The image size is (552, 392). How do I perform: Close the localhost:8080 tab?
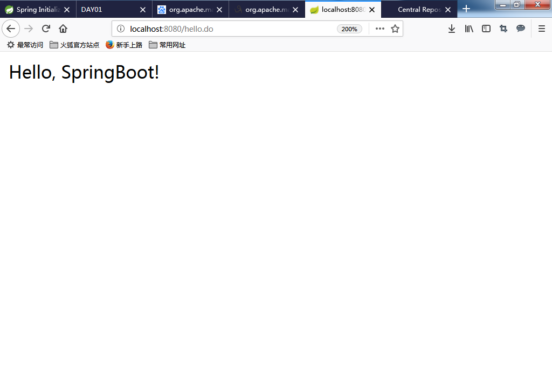[x=371, y=9]
